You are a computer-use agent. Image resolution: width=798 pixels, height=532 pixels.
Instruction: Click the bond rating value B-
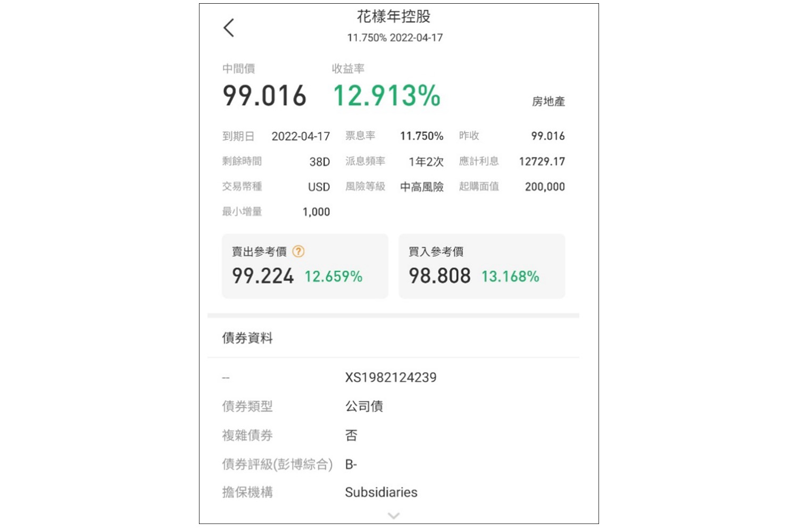click(351, 464)
